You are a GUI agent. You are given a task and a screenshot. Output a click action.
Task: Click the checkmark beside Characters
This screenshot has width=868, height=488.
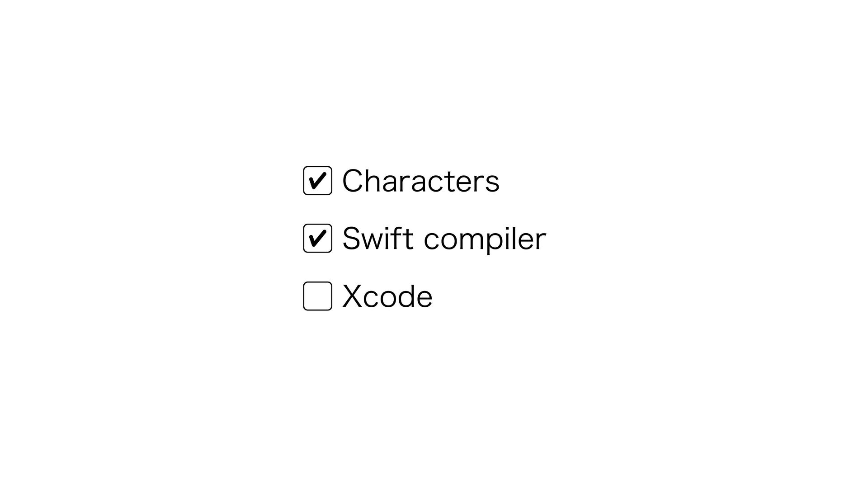point(317,181)
